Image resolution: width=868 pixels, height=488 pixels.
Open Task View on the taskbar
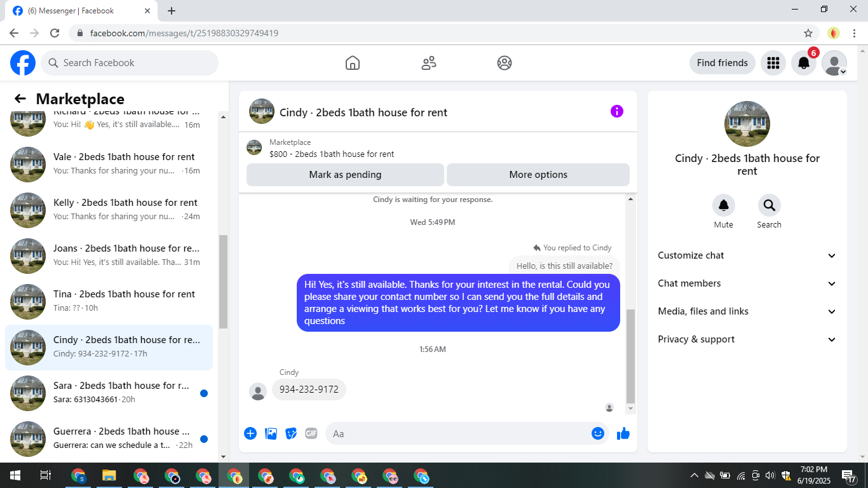point(46,475)
